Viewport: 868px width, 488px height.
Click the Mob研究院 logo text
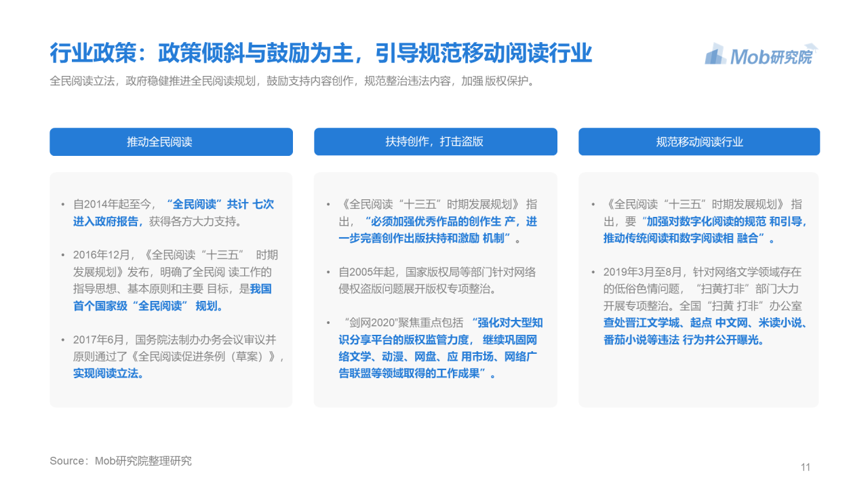click(x=770, y=57)
